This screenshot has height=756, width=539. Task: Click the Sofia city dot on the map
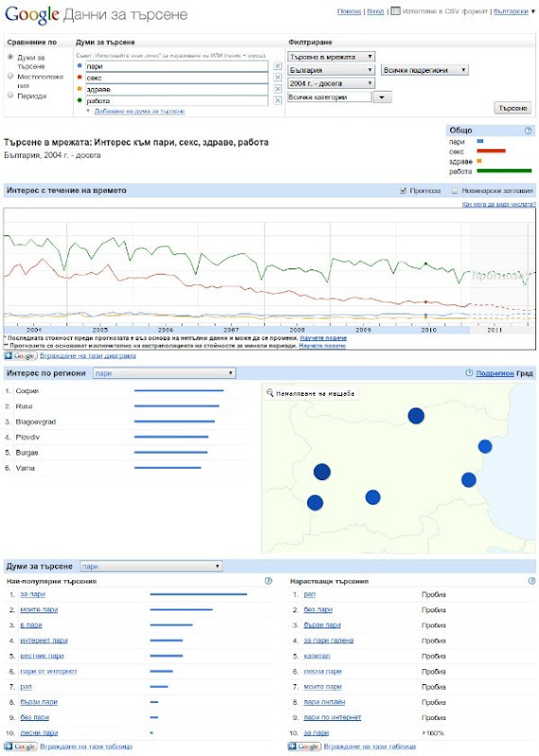coord(322,472)
